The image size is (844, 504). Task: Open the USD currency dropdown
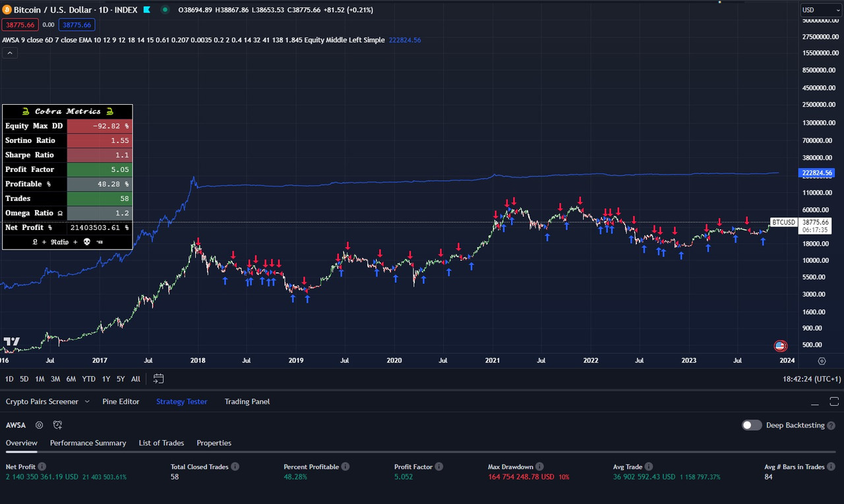820,10
